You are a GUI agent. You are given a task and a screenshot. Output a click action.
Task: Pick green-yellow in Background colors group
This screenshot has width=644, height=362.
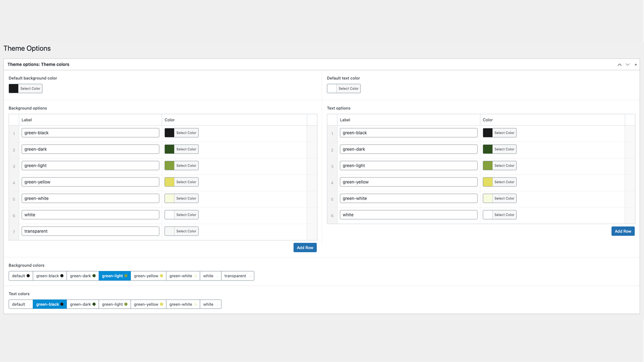(x=148, y=276)
